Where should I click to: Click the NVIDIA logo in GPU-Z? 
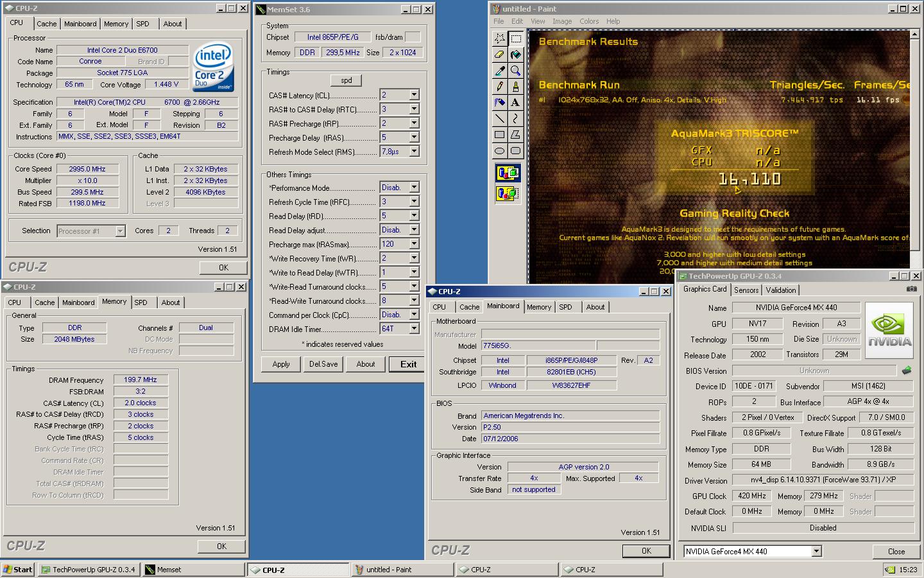889,331
